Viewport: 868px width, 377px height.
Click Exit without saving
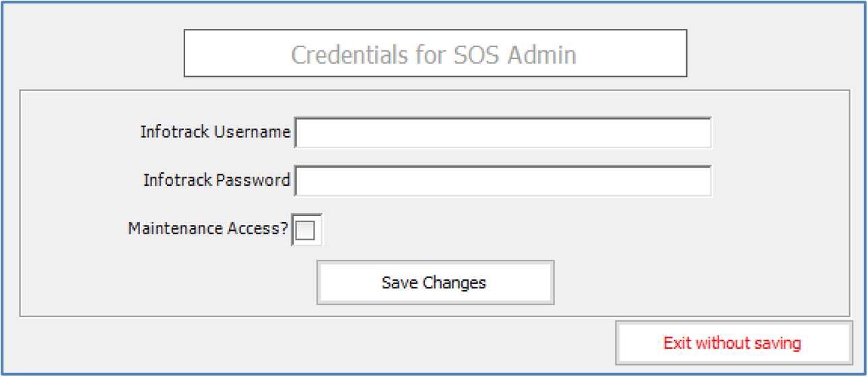(x=733, y=343)
